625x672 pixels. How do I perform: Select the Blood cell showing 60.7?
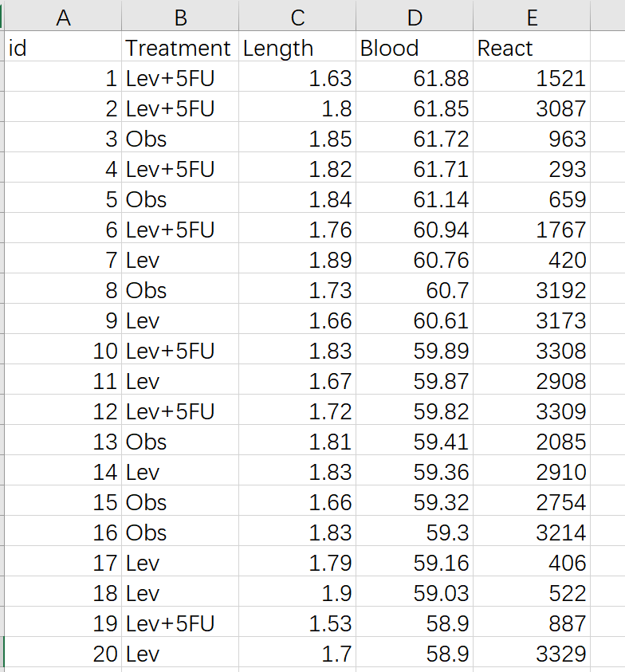pyautogui.click(x=415, y=290)
